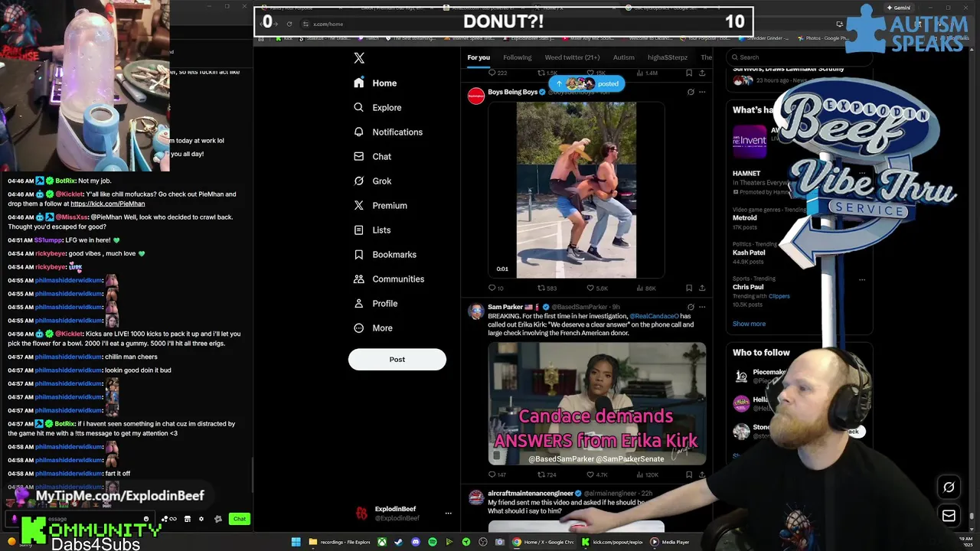980x551 pixels.
Task: Open Boys Being Boys profile avatar
Action: 476,96
